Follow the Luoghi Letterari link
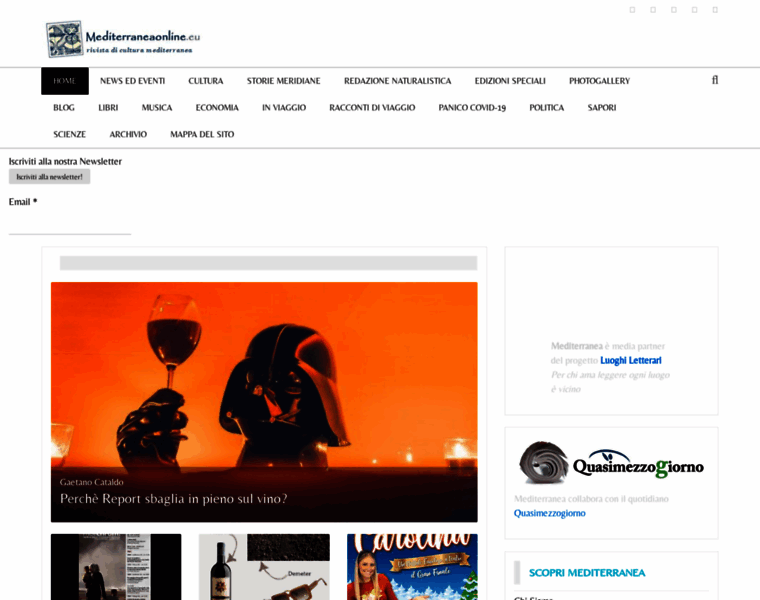The height and width of the screenshot is (600, 760). pos(630,360)
